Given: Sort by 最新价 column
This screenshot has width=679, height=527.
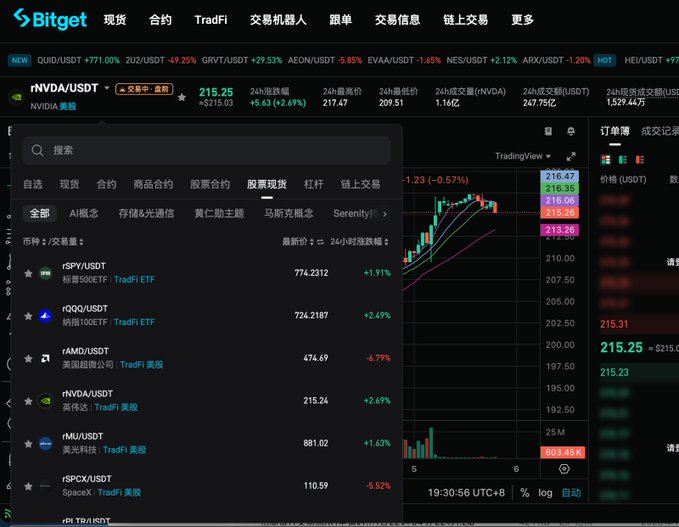Looking at the screenshot, I should click(298, 241).
